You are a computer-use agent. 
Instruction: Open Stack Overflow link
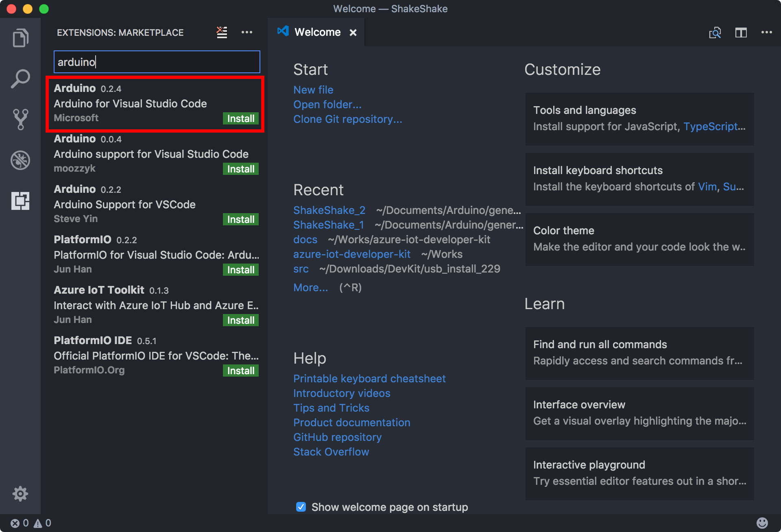[331, 452]
